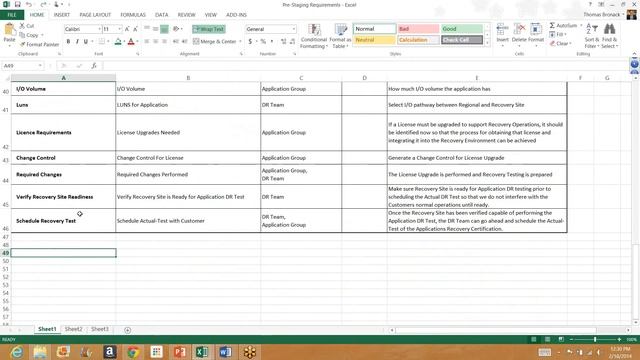This screenshot has height=360, width=640.
Task: Open the font size dropdown
Action: [120, 29]
